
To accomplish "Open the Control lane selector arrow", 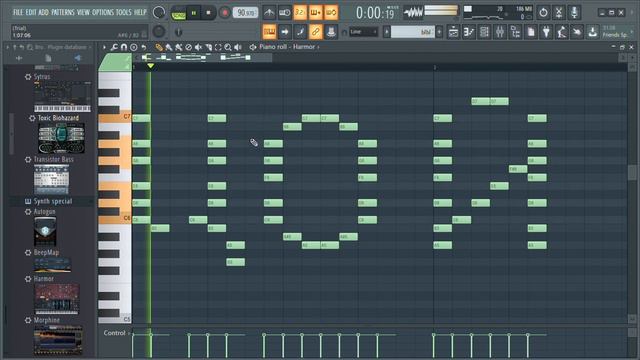I will [x=129, y=333].
